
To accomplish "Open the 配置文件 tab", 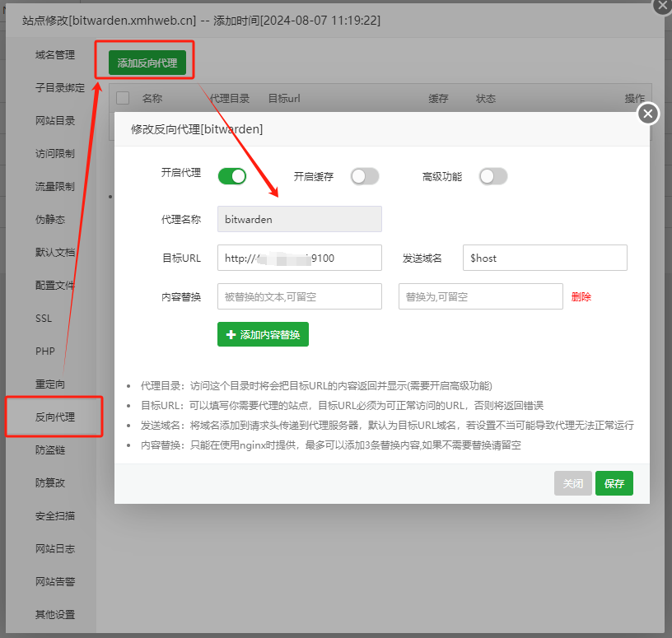I will click(x=55, y=286).
